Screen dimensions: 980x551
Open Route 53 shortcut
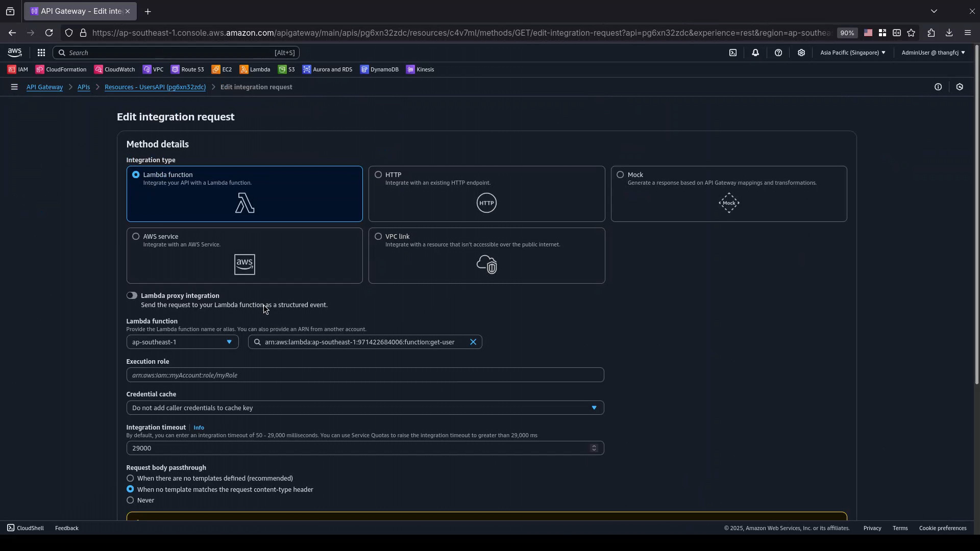point(187,70)
